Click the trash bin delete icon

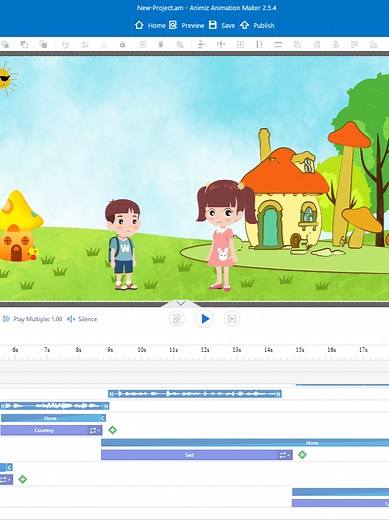pos(161,44)
